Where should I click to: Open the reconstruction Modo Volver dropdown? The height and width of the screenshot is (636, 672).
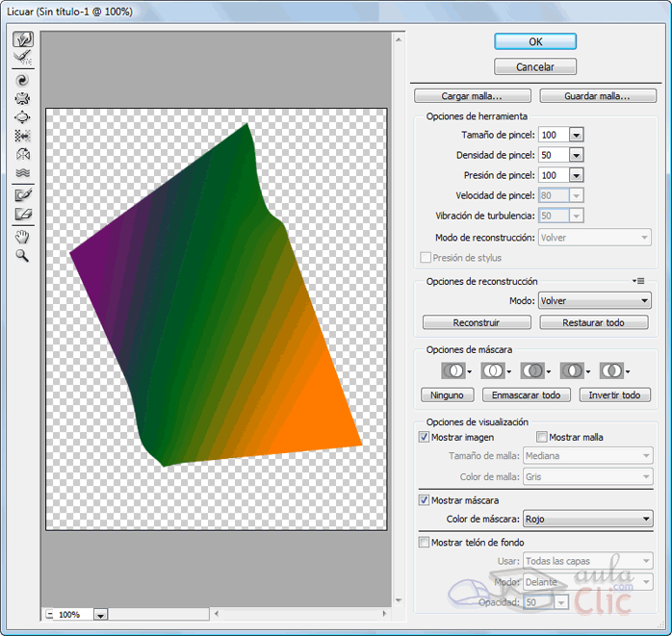pos(595,300)
